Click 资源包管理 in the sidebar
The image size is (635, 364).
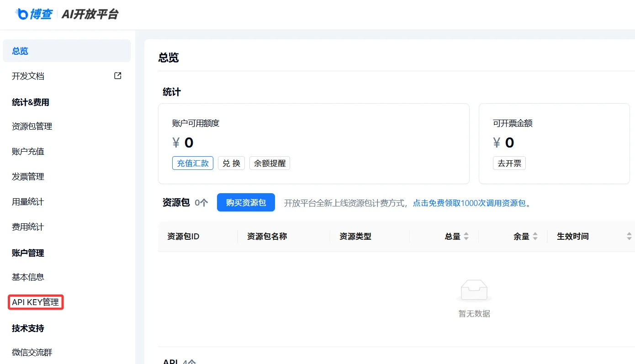[31, 126]
